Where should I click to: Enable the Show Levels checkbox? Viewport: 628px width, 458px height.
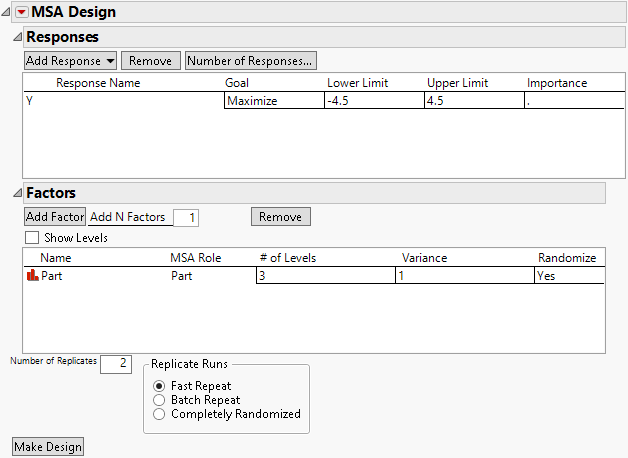pos(32,238)
